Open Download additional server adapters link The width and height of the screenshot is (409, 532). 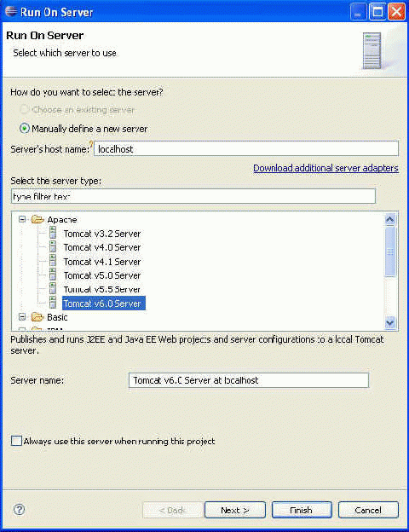325,168
